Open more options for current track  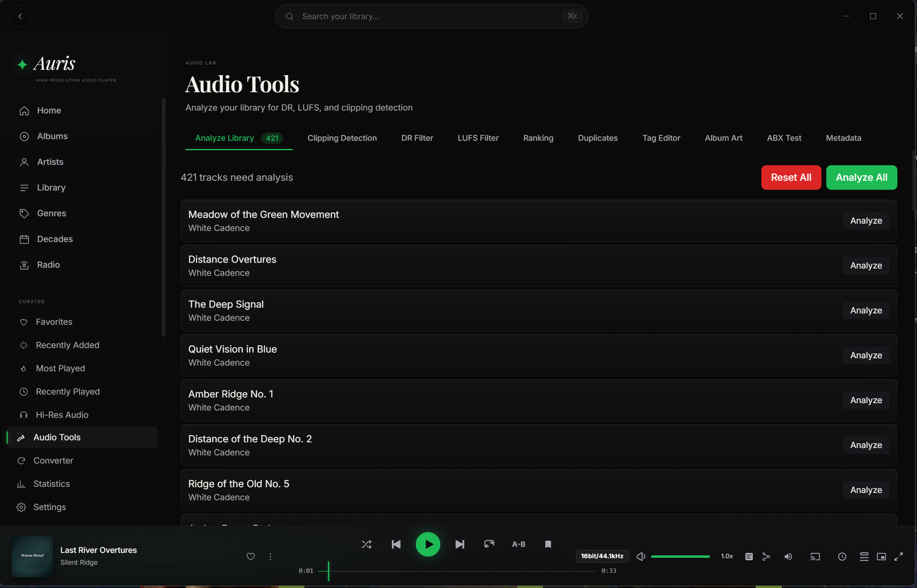point(270,556)
